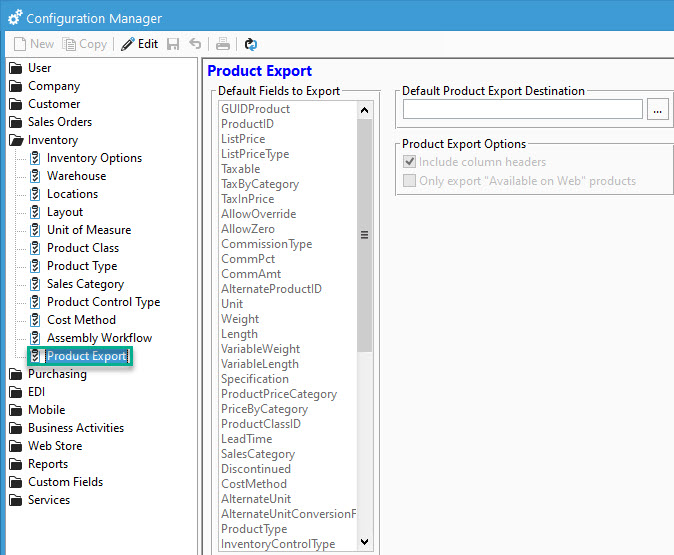Click the New document toolbar button
This screenshot has width=674, height=555.
(x=34, y=44)
